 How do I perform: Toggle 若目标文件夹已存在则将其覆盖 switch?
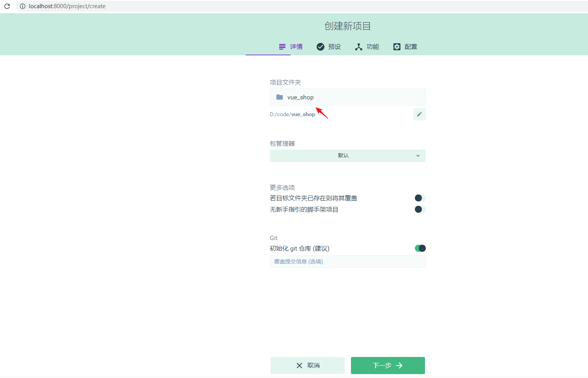pos(420,198)
